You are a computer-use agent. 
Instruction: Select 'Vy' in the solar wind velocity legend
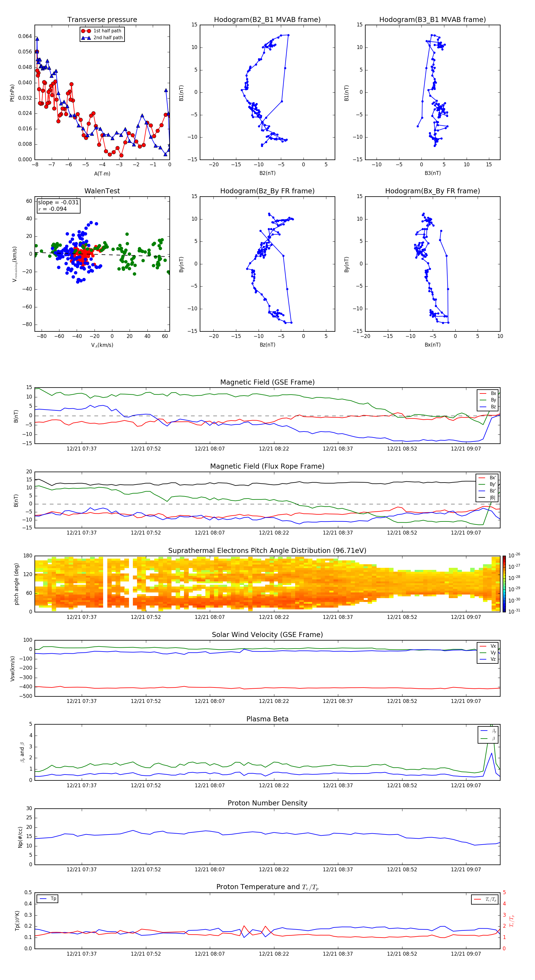point(488,653)
